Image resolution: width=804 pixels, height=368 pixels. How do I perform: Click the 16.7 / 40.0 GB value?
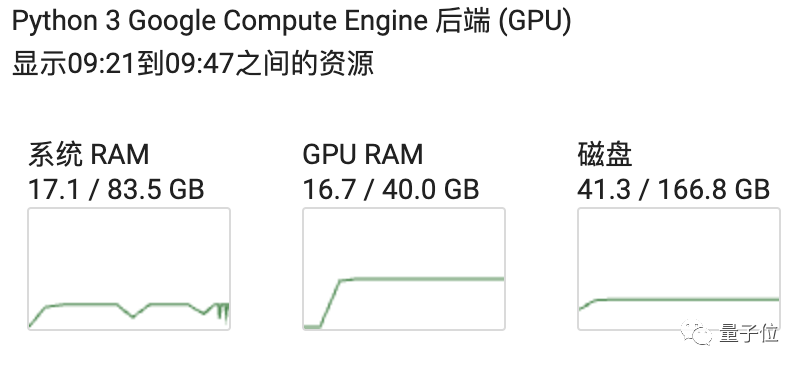(391, 190)
